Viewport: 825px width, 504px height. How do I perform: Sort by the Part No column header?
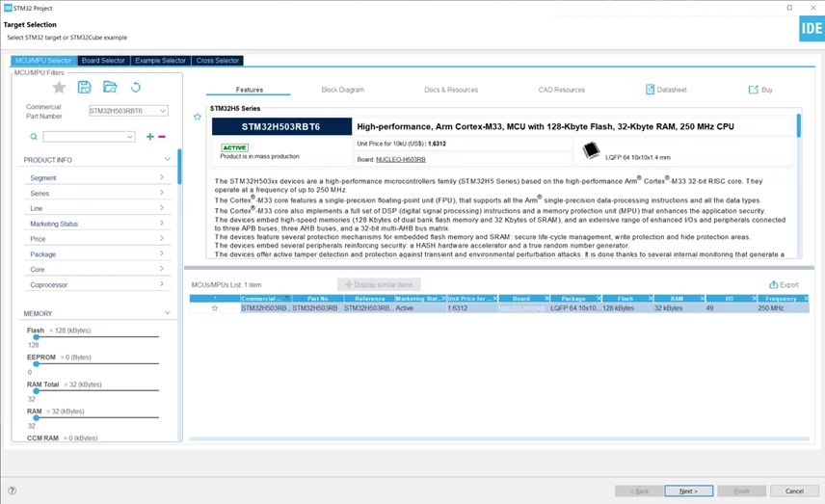[318, 299]
